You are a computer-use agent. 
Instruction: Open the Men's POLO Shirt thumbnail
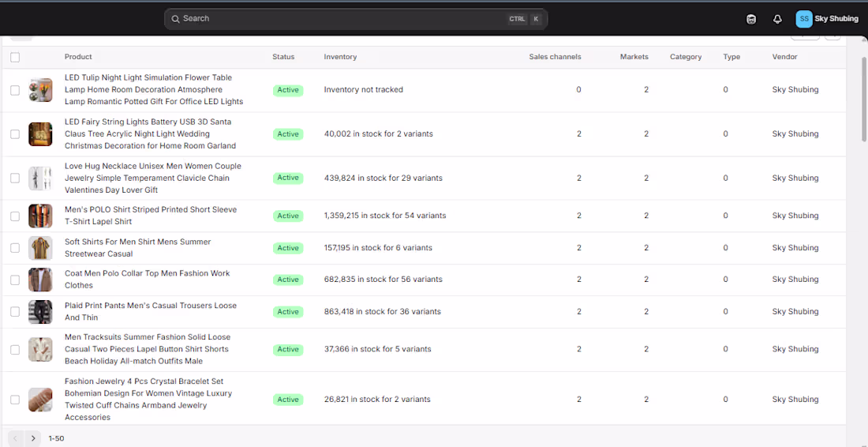click(40, 216)
